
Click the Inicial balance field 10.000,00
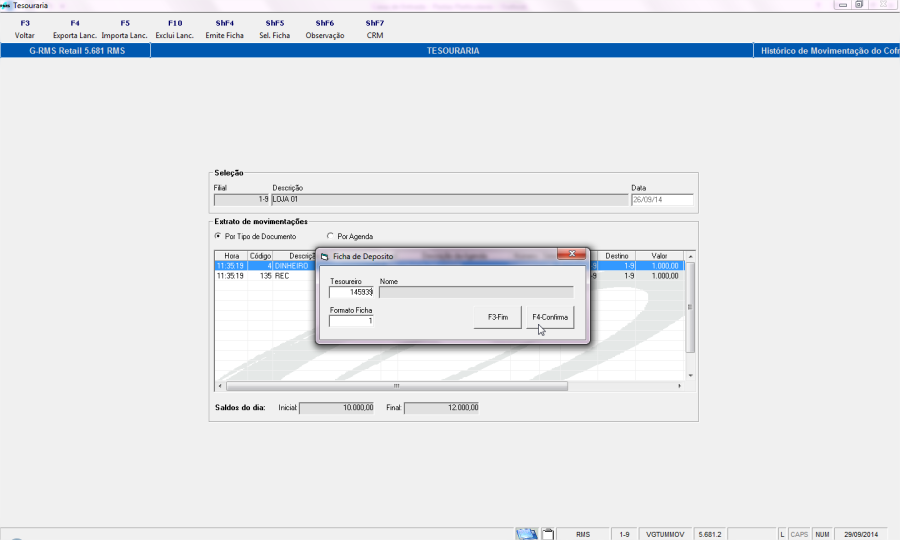pos(337,407)
